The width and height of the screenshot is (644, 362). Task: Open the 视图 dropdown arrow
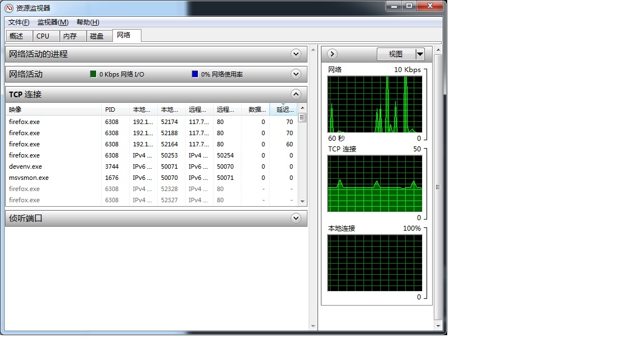point(420,54)
